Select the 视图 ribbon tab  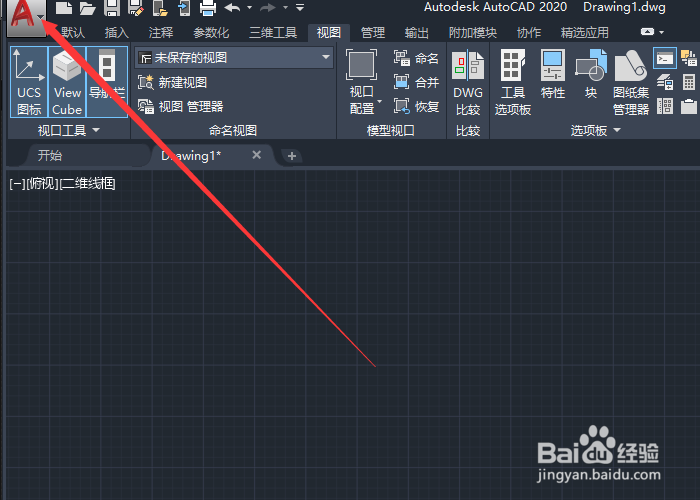point(329,33)
